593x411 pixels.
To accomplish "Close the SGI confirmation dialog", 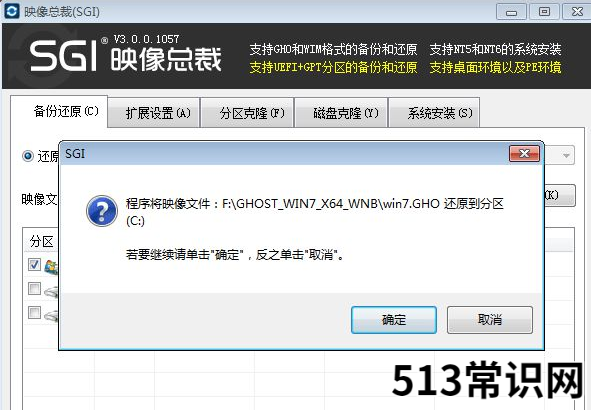I will point(524,154).
